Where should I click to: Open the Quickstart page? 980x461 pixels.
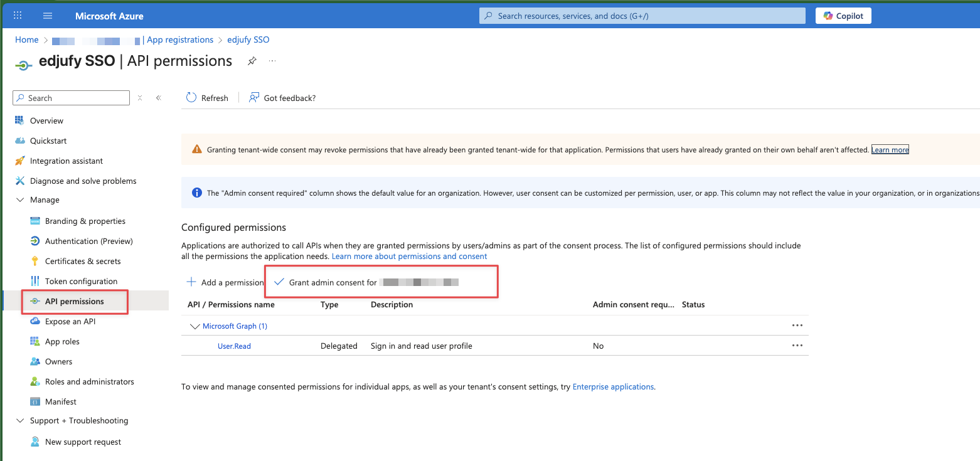48,140
